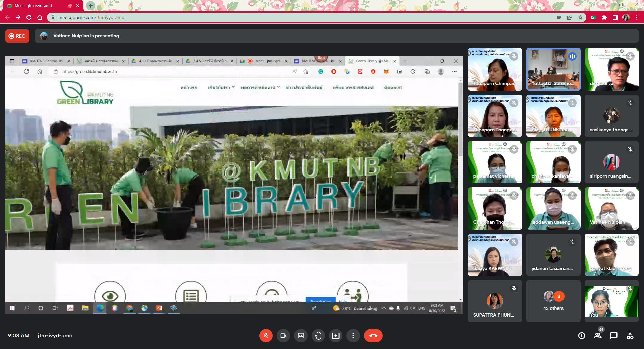Screen dimensions: 644x349
Task: Open File Explorer from shared screen taskbar
Action: pos(85,308)
